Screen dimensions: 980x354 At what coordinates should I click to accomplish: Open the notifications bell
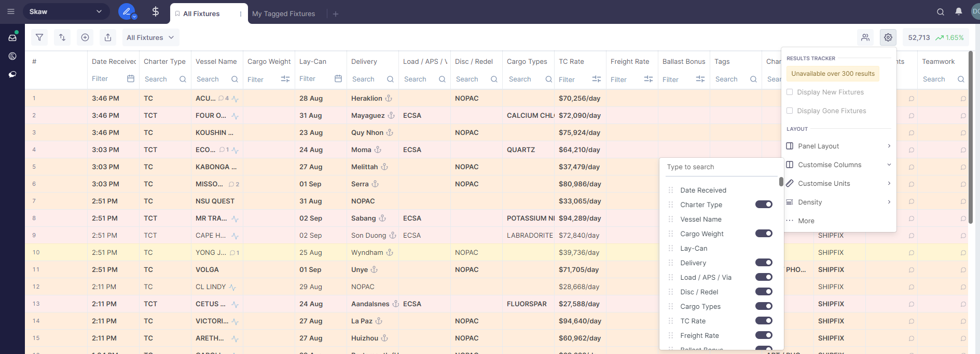coord(958,12)
